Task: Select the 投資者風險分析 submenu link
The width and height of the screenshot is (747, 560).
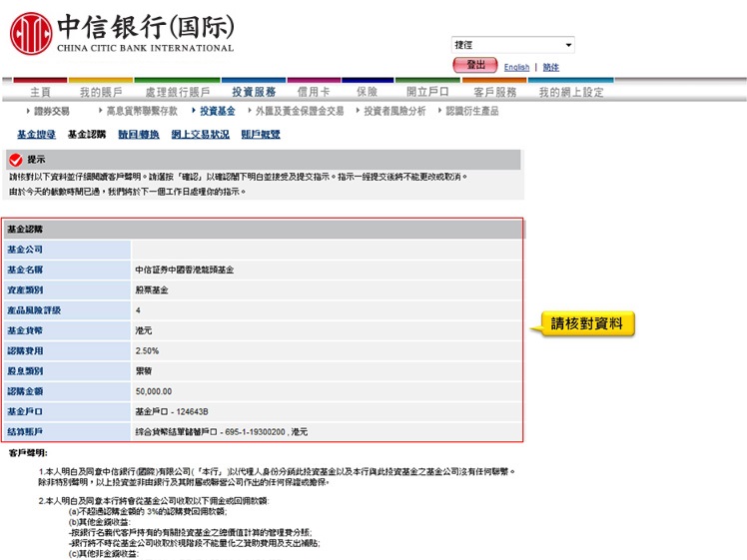Action: [x=394, y=111]
